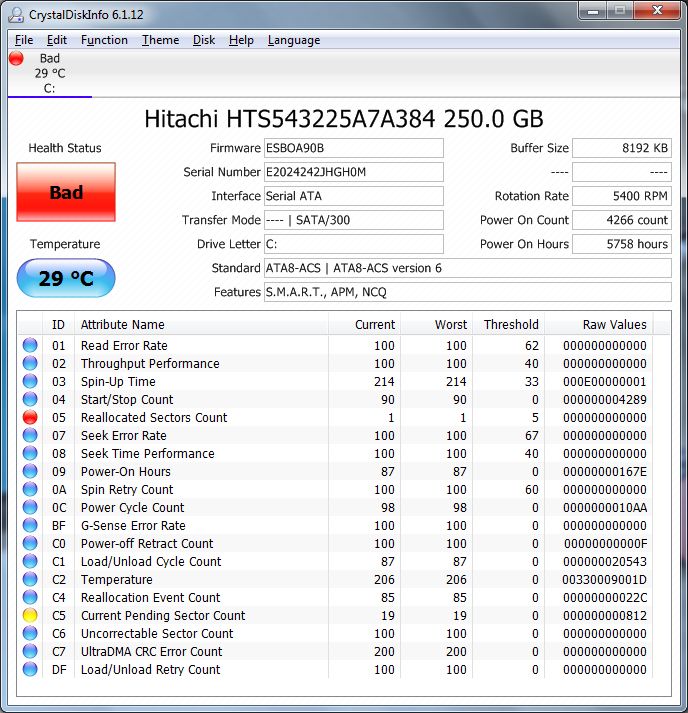Screen dimensions: 688x713
Task: Click the yellow status icon for Current Pending Sector Count
Action: (x=30, y=615)
